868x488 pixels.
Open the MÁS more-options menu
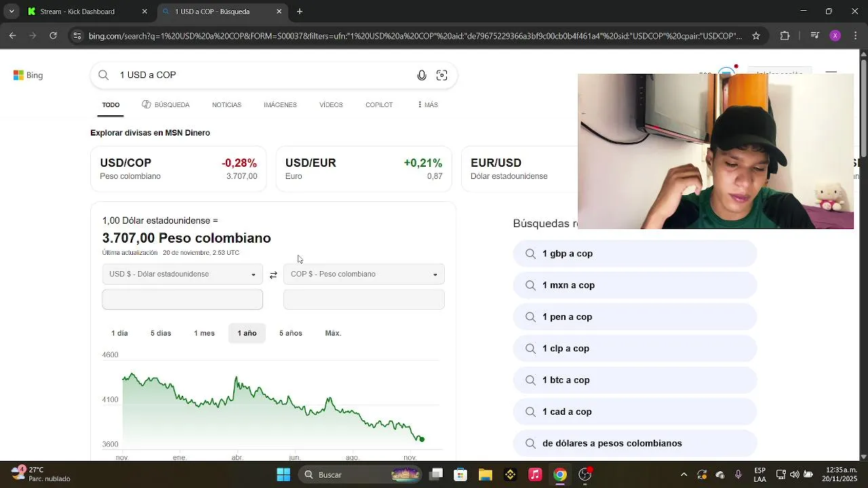pyautogui.click(x=428, y=105)
